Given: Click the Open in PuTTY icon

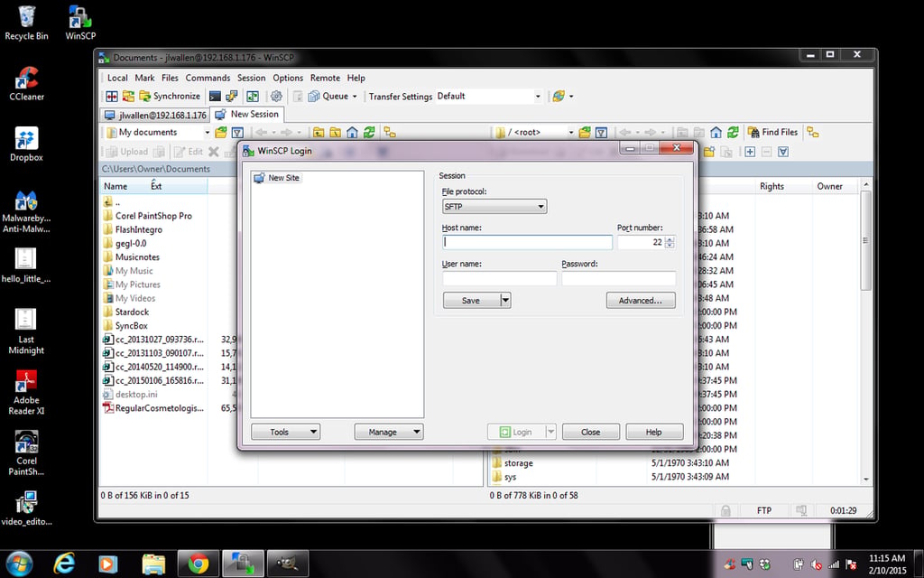Looking at the screenshot, I should coord(232,96).
